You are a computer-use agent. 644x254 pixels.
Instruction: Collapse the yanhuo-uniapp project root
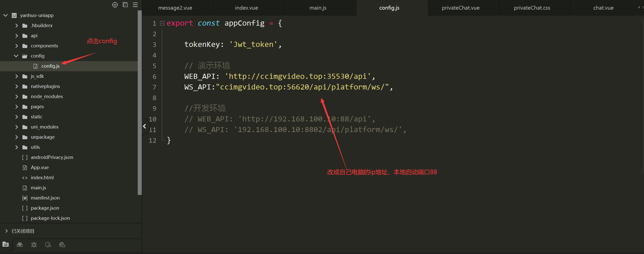point(5,15)
